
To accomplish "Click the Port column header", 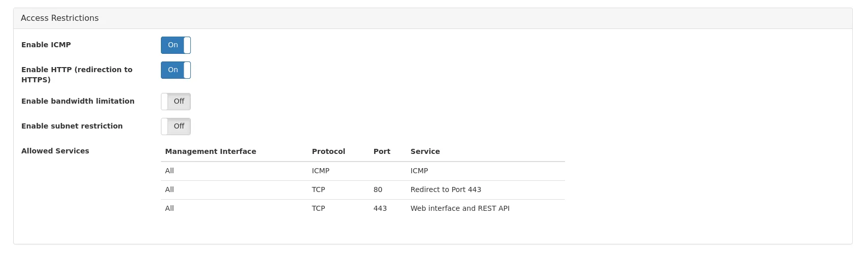I will [382, 151].
